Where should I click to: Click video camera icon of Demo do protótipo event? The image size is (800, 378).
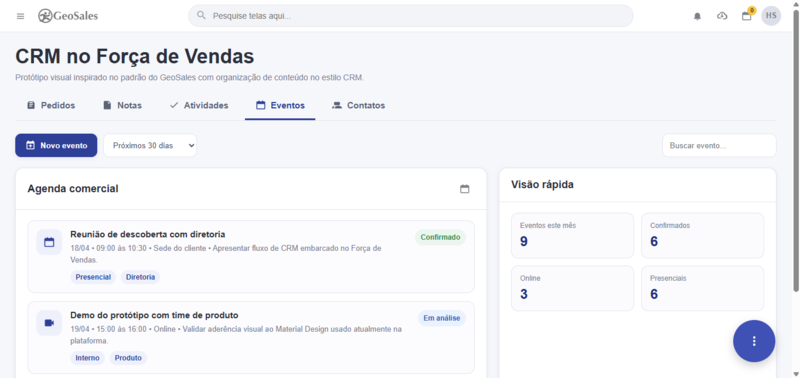tap(49, 323)
